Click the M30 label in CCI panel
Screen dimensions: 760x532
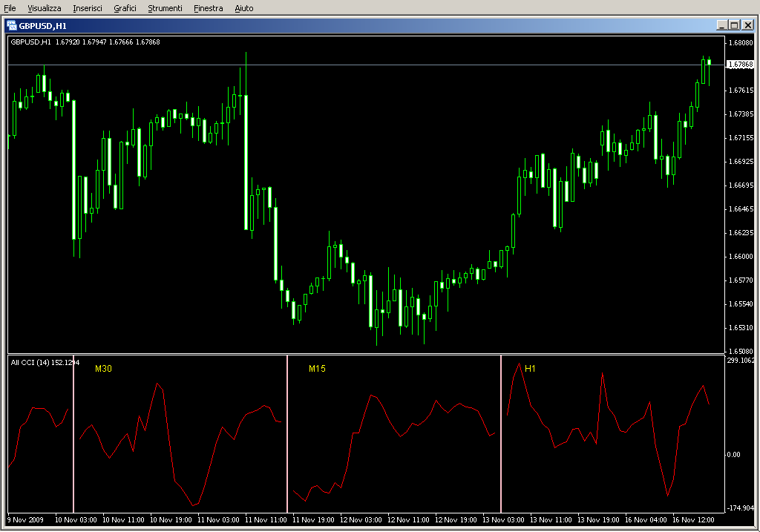[103, 369]
